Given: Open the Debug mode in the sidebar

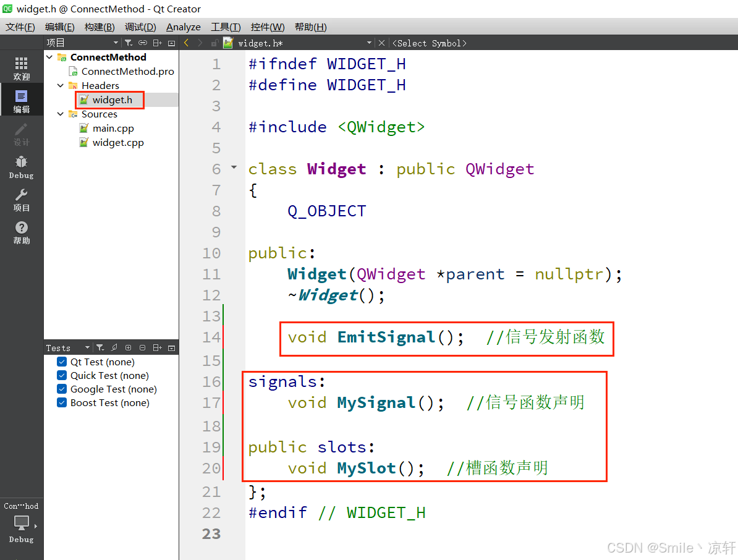Looking at the screenshot, I should (21, 167).
